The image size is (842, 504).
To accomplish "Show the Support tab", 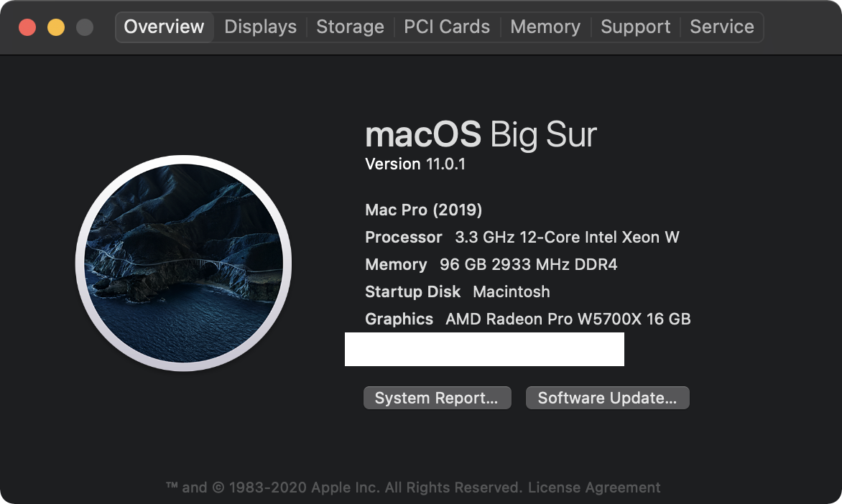I will pyautogui.click(x=635, y=27).
